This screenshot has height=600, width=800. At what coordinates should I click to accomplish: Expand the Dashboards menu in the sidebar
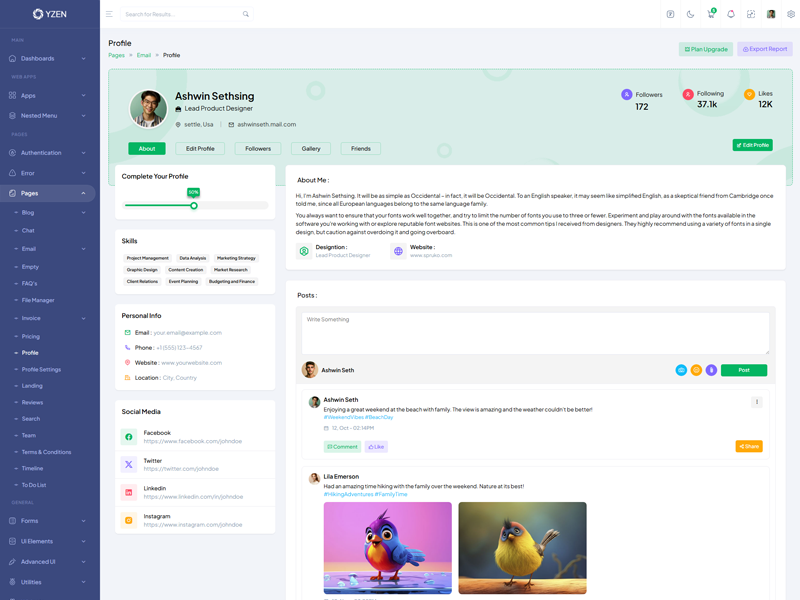tap(48, 59)
